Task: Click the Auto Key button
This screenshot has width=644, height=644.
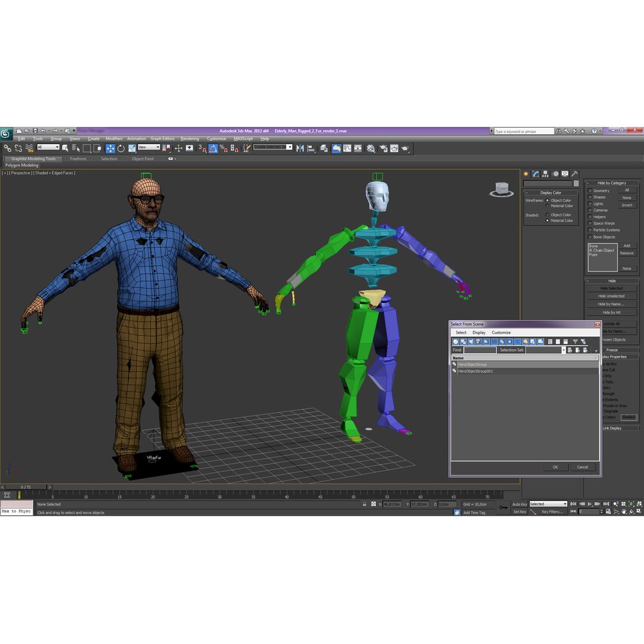Action: 519,504
